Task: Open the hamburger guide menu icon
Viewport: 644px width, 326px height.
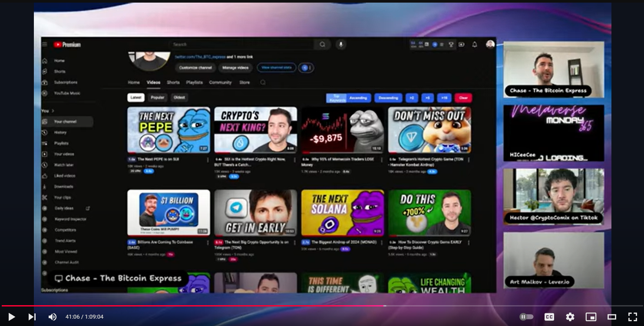Action: pos(44,44)
